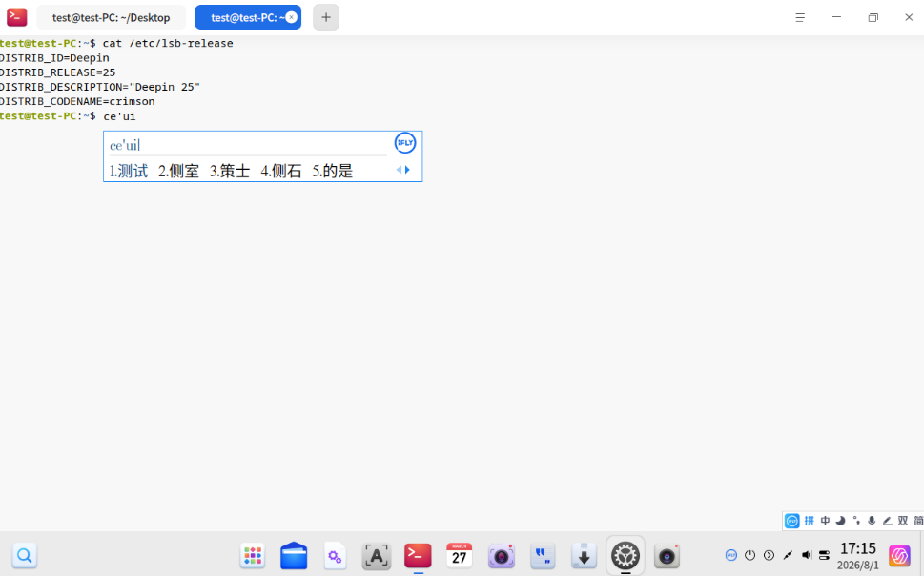Open the quotation marks app in dock
This screenshot has height=576, width=924.
(543, 555)
